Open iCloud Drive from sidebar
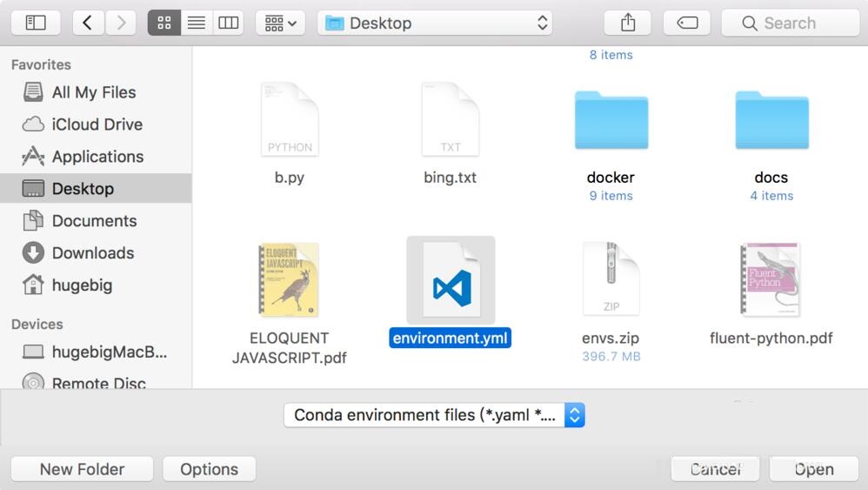This screenshot has height=490, width=868. (x=97, y=124)
